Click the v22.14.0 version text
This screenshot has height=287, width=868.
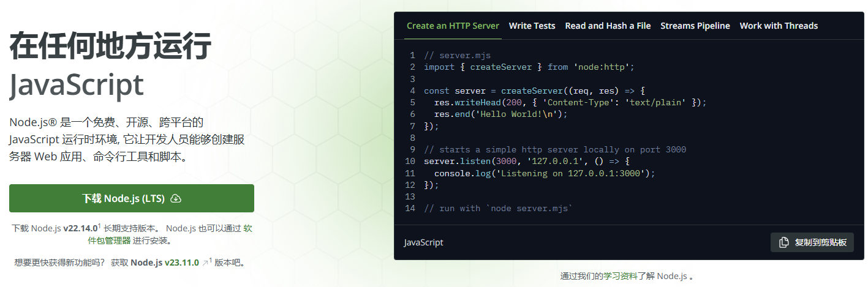[x=80, y=228]
